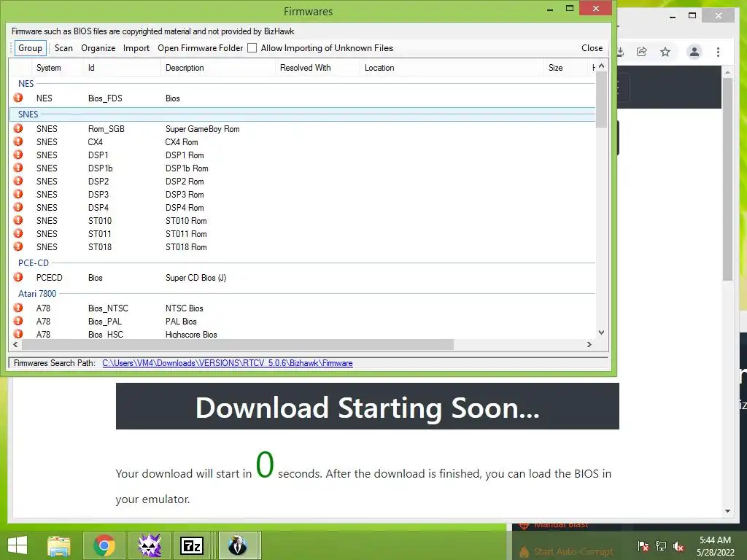Click the error icon in the DSP1b row
Viewport: 747px width, 560px height.
coord(18,168)
